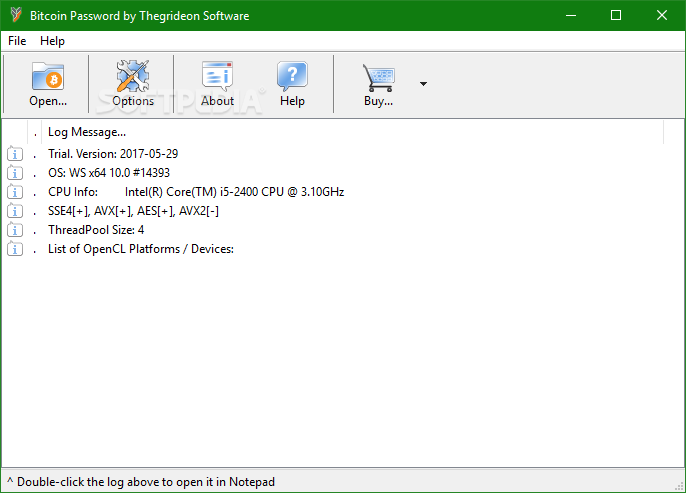Open the Help menu in menu bar
686x493 pixels.
pyautogui.click(x=52, y=41)
